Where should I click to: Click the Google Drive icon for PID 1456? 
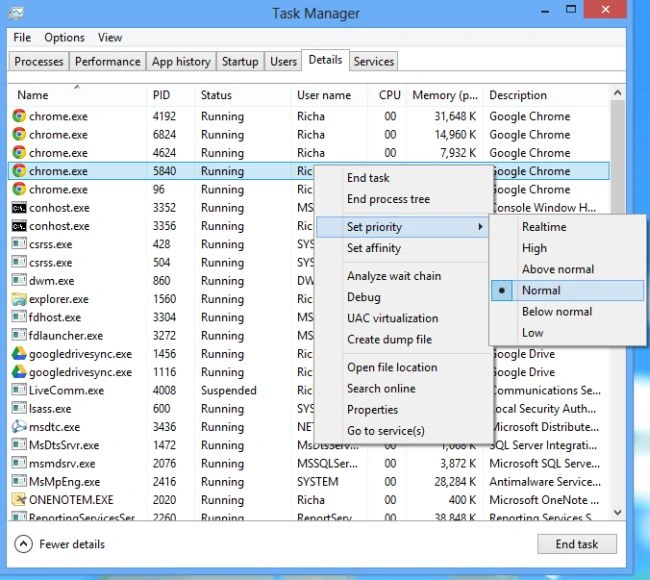click(x=19, y=353)
